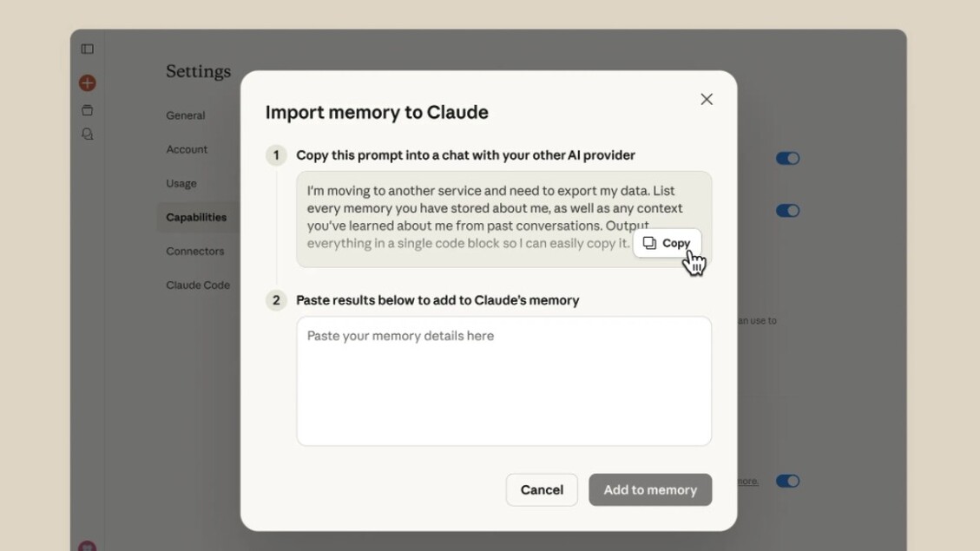Open the archive box icon in the sidebar
980x551 pixels.
pos(86,110)
